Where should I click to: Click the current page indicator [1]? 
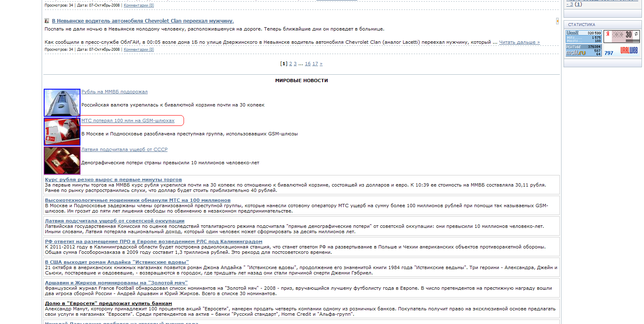click(284, 64)
